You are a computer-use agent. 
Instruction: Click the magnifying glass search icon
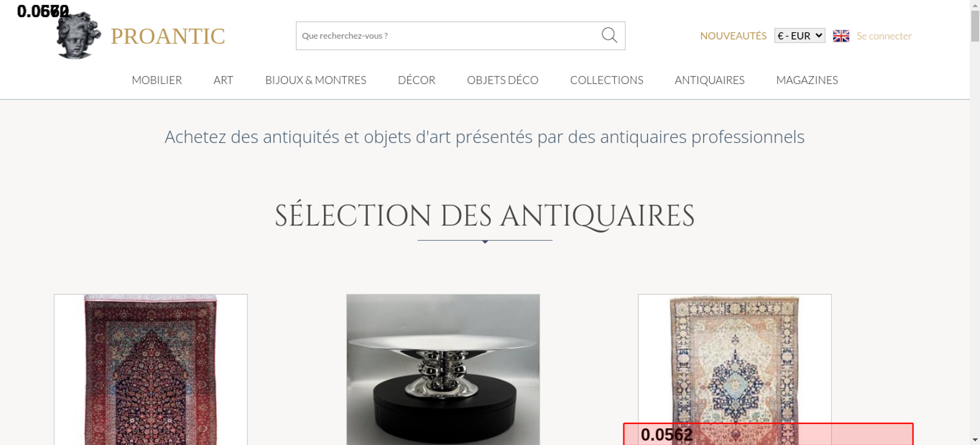[609, 35]
